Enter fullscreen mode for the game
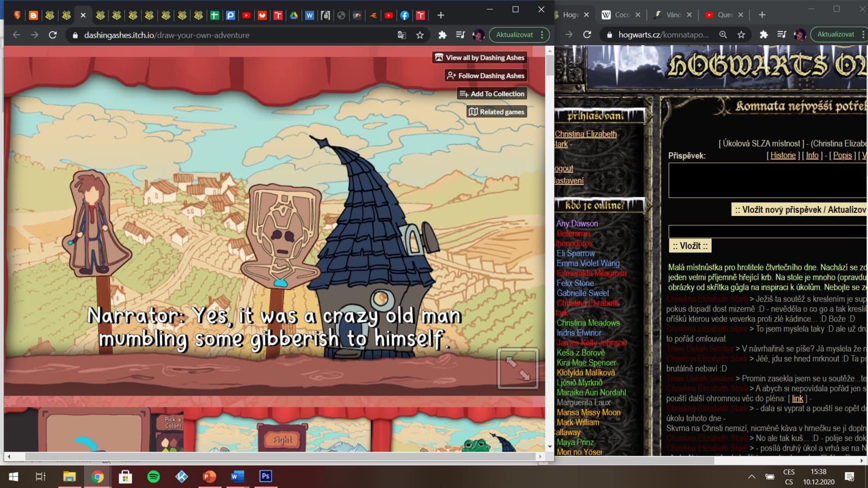The width and height of the screenshot is (868, 488). click(x=517, y=368)
